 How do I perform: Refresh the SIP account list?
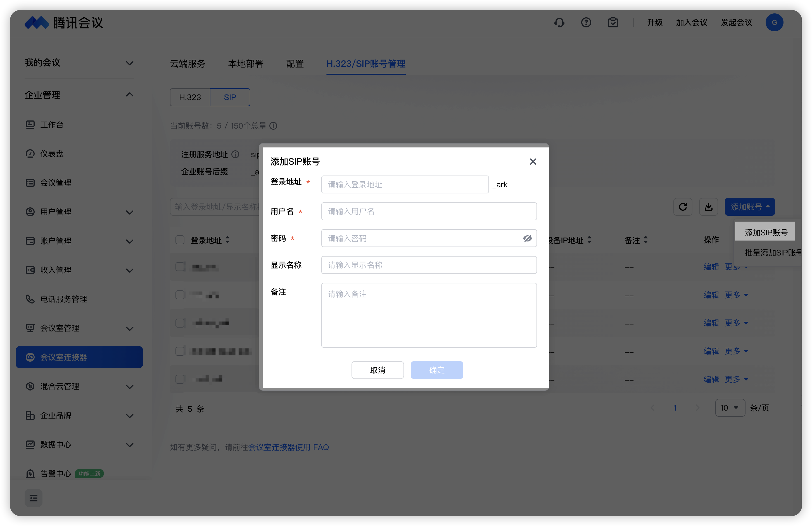pyautogui.click(x=683, y=207)
